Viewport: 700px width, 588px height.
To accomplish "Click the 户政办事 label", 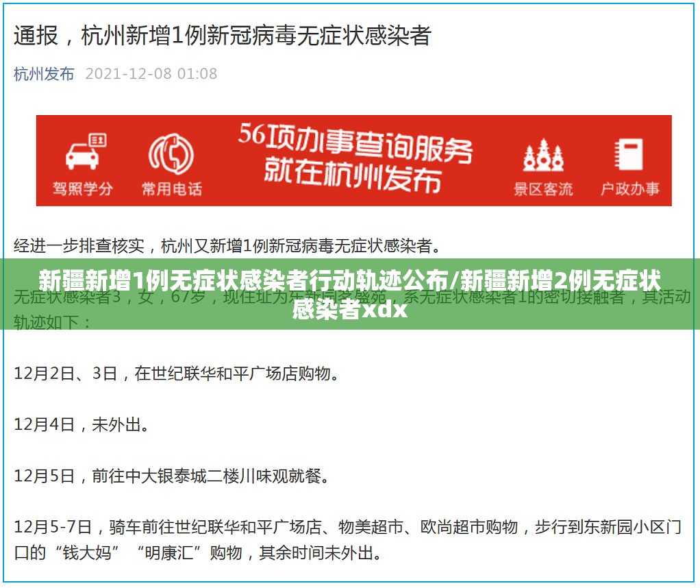I will tap(630, 189).
